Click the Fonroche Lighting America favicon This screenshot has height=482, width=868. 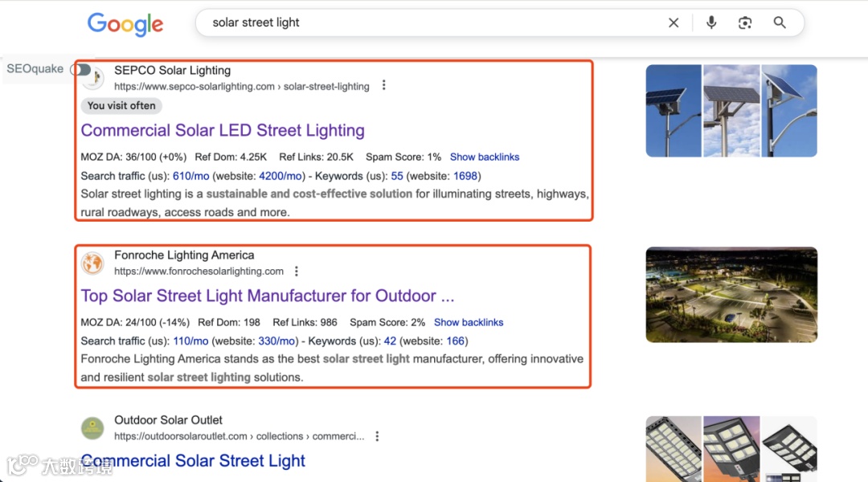(x=92, y=263)
